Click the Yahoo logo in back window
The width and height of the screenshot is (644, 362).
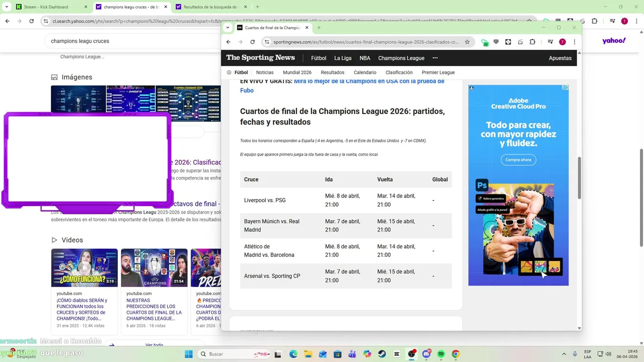(x=614, y=41)
